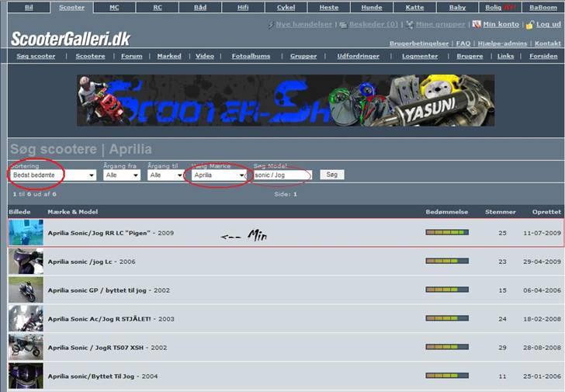Open Aprilia sonic GP / byttet til jog listing
Screen dimensions: 565x392
click(x=97, y=290)
